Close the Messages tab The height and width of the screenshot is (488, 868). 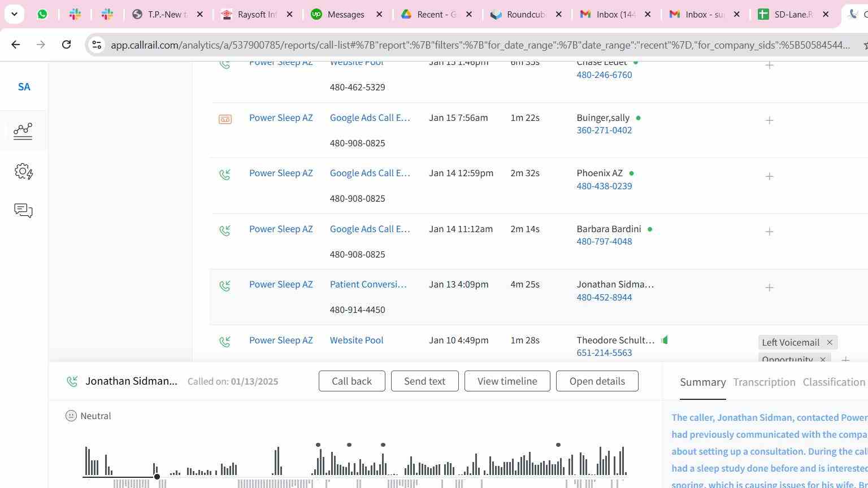coord(379,14)
